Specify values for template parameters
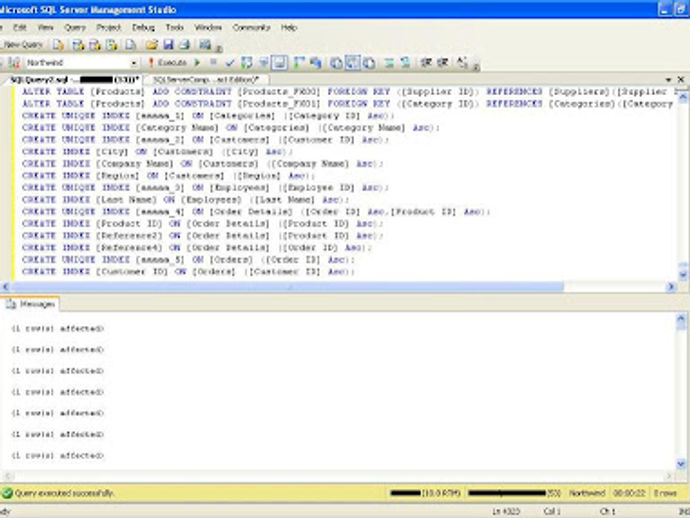Viewport: 690px width, 518px height. coord(462,63)
